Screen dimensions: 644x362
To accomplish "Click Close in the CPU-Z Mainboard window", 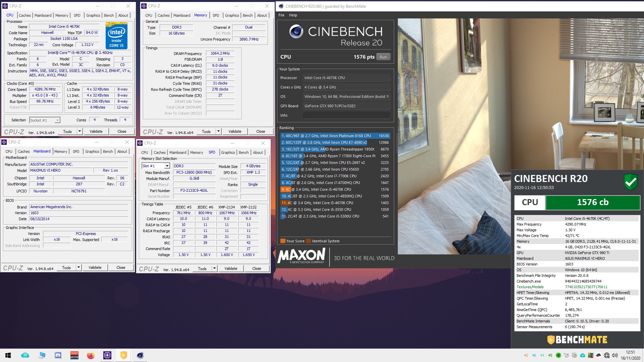I will coord(121,267).
